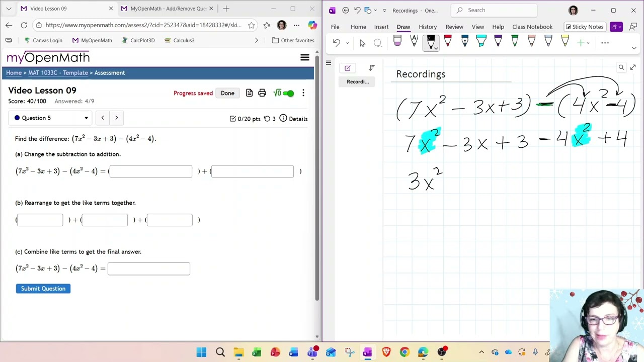The width and height of the screenshot is (644, 362).
Task: Select the red pen
Action: point(448,42)
